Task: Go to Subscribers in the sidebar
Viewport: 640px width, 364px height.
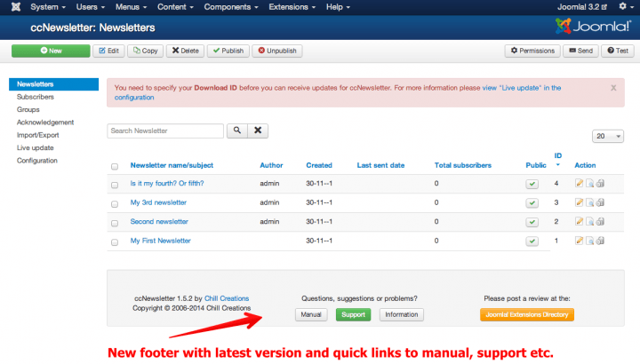Action: click(36, 97)
